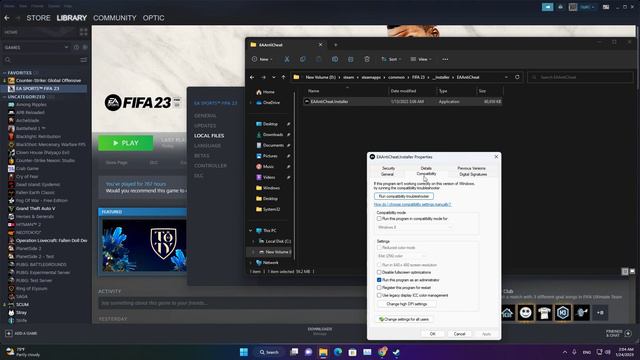Click the Compatibility tab
The image size is (640, 360).
(x=426, y=174)
